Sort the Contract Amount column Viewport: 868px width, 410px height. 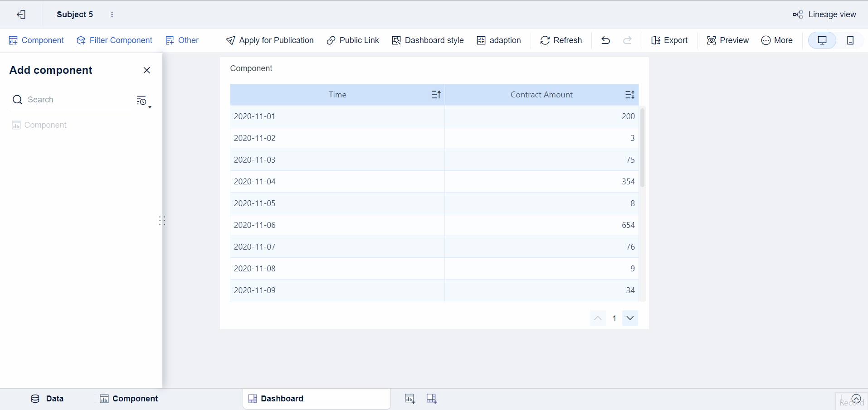pos(629,94)
